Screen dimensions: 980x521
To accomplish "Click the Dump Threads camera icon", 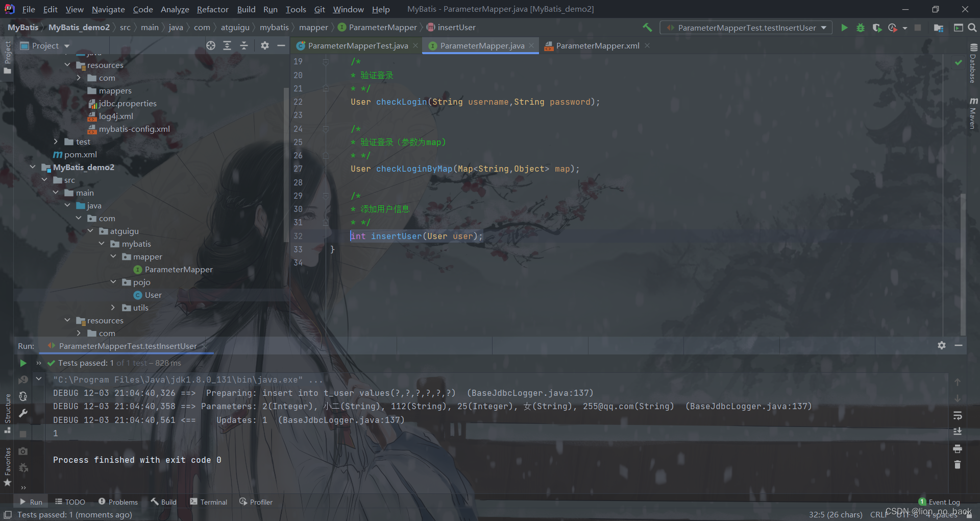I will [23, 451].
